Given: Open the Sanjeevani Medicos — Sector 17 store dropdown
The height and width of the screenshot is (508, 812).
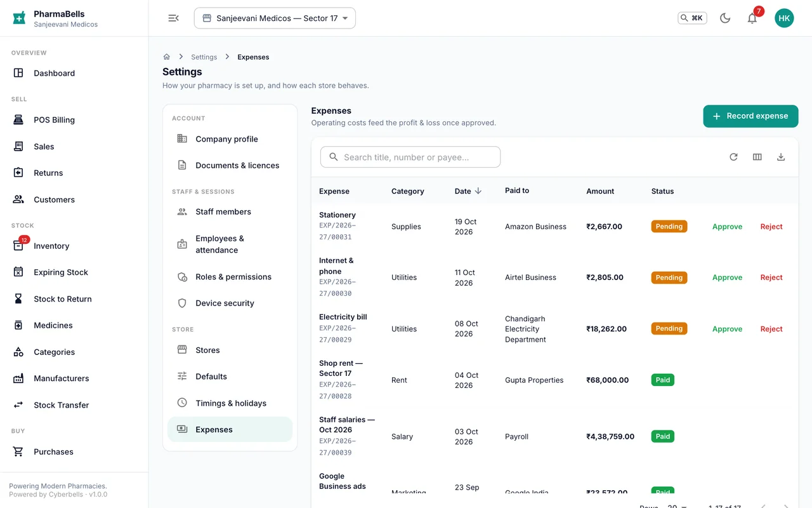Looking at the screenshot, I should (275, 18).
